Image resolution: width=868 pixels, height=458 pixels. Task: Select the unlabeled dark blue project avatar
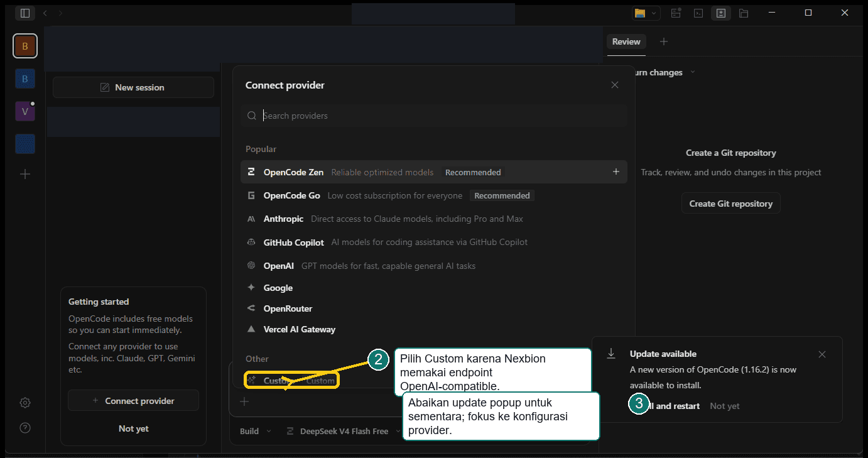25,144
